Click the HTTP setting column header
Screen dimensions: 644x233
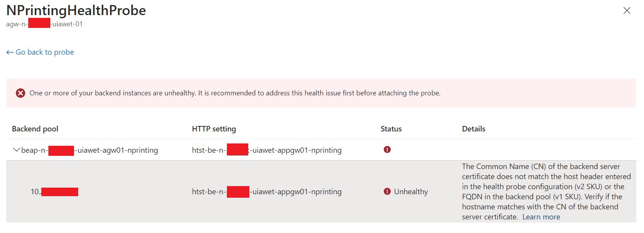[x=214, y=129]
